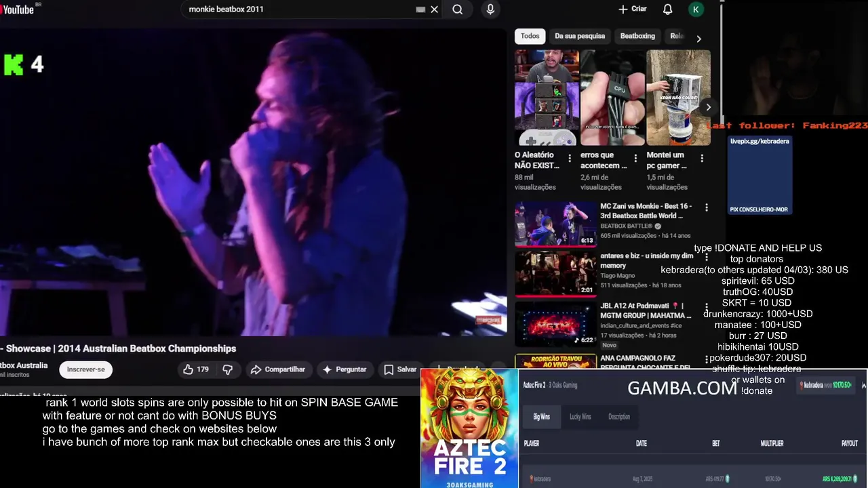
Task: Like the video with 179 likes
Action: 195,369
